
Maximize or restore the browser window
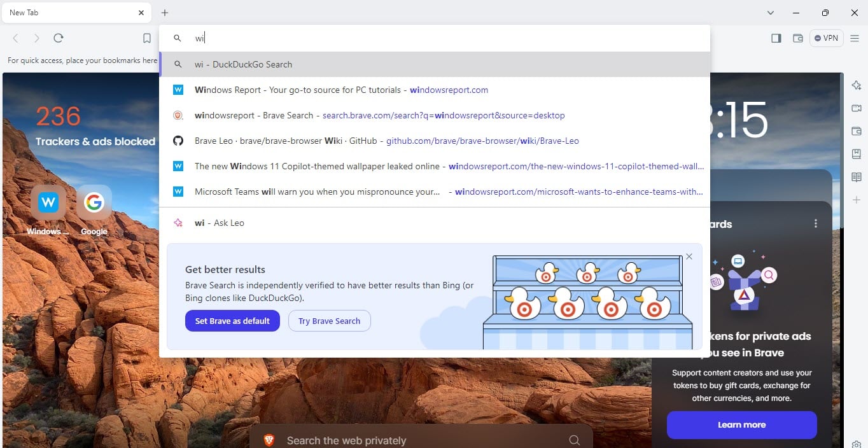(x=825, y=13)
